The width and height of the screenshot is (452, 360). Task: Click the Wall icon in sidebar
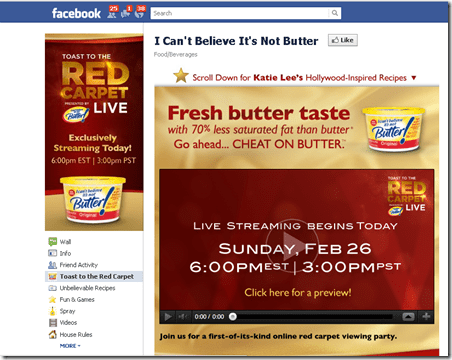pos(52,242)
